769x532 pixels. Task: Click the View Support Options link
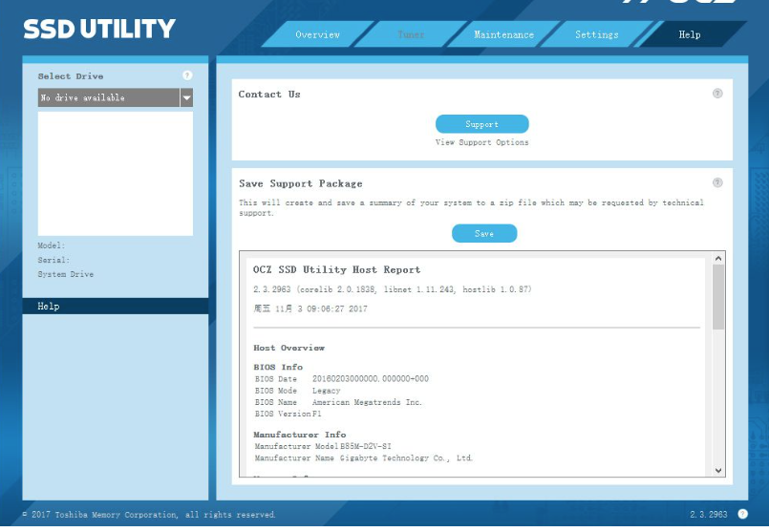[481, 142]
